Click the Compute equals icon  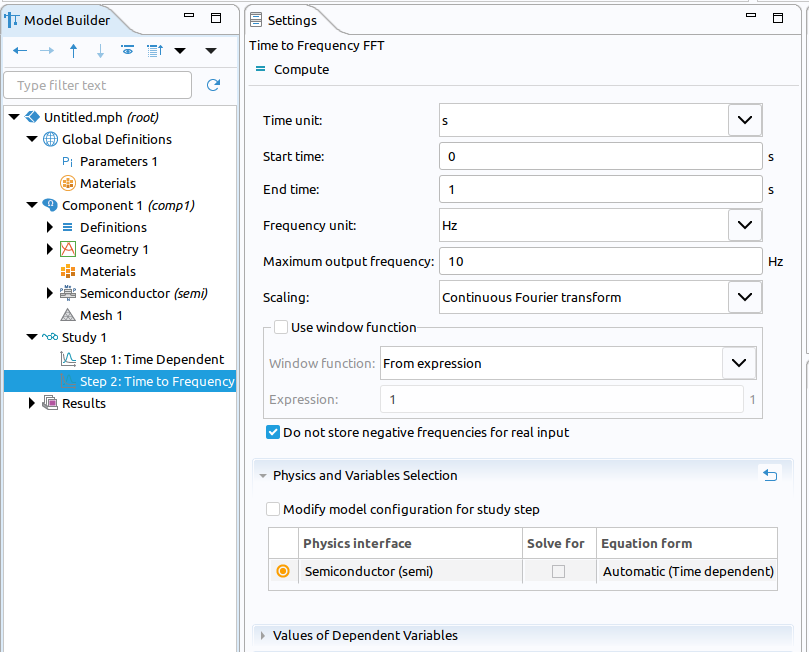pyautogui.click(x=261, y=69)
